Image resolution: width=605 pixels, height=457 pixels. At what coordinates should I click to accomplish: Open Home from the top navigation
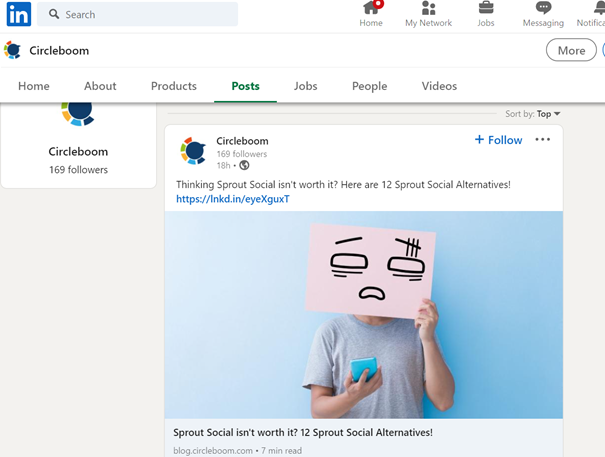371,14
